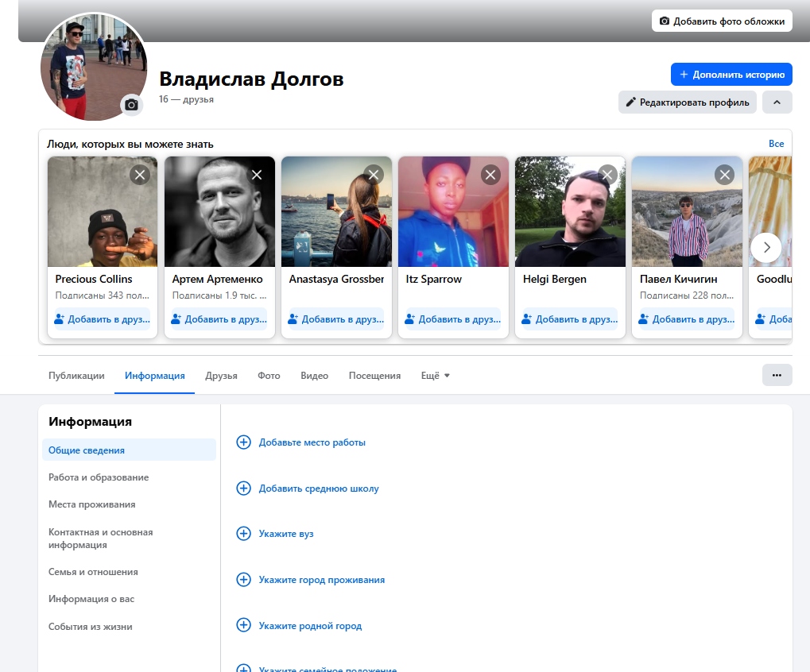Image resolution: width=810 pixels, height=672 pixels.
Task: Dismiss the Precious Collins suggestion card
Action: point(140,175)
